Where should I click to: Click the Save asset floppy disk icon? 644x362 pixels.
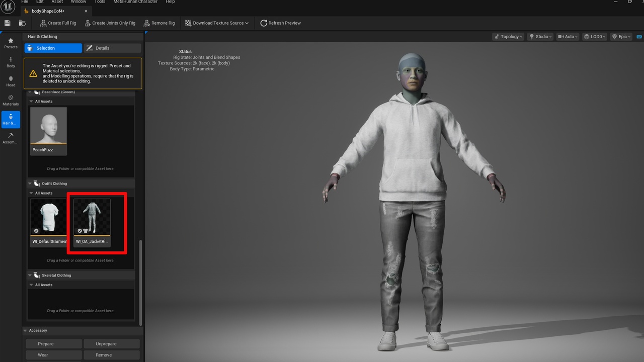[x=7, y=23]
